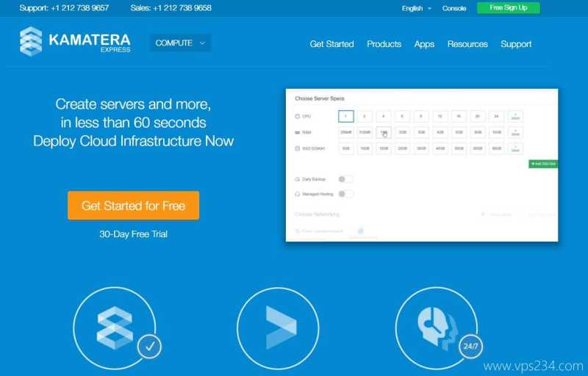Click the green Free Sign Up button
Viewport: 588px width, 376px height.
pyautogui.click(x=508, y=8)
